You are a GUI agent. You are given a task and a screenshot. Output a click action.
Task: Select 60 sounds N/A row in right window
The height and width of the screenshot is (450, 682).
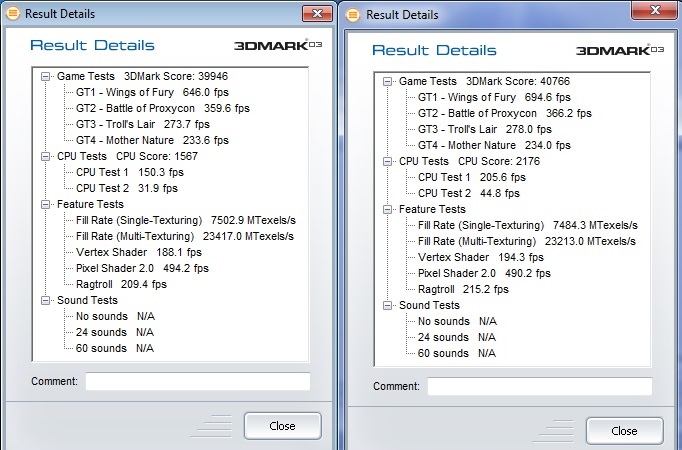[x=457, y=353]
